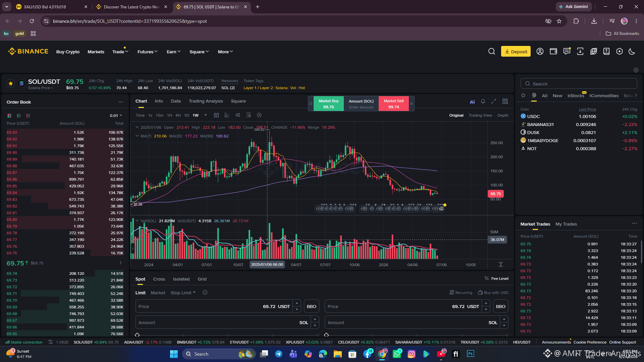This screenshot has height=362, width=644.
Task: Open the chart layout grid icon
Action: pos(505,101)
